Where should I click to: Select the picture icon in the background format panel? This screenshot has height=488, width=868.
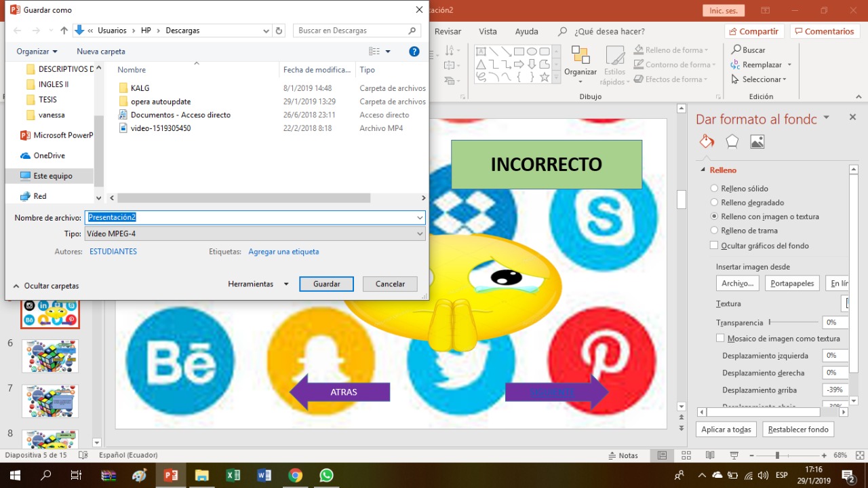(757, 141)
